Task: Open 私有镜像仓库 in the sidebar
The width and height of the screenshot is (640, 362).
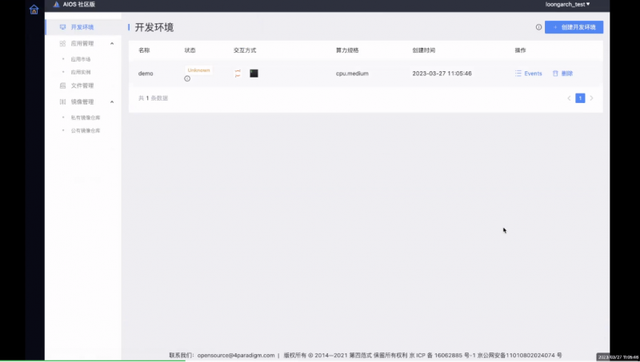Action: click(85, 118)
